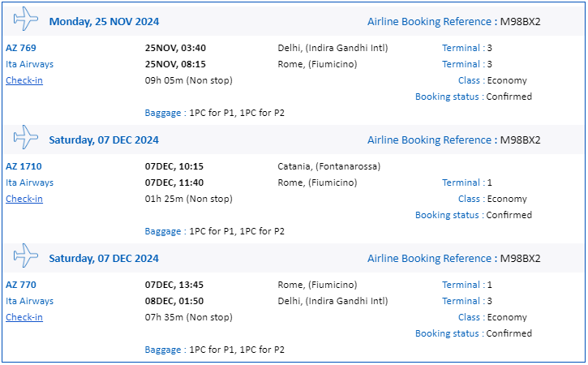Viewport: 588px width, 365px height.
Task: Select flight number AZ 1710
Action: (x=24, y=166)
